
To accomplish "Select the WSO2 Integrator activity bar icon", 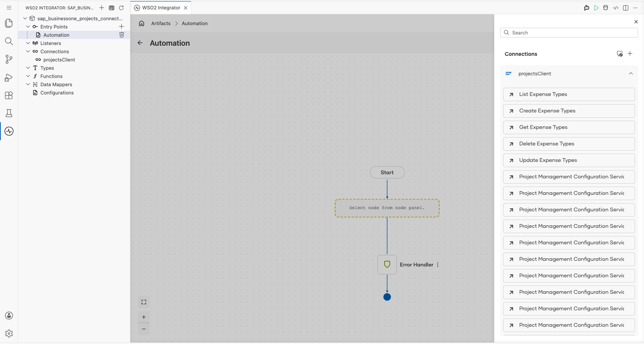I will [x=9, y=131].
